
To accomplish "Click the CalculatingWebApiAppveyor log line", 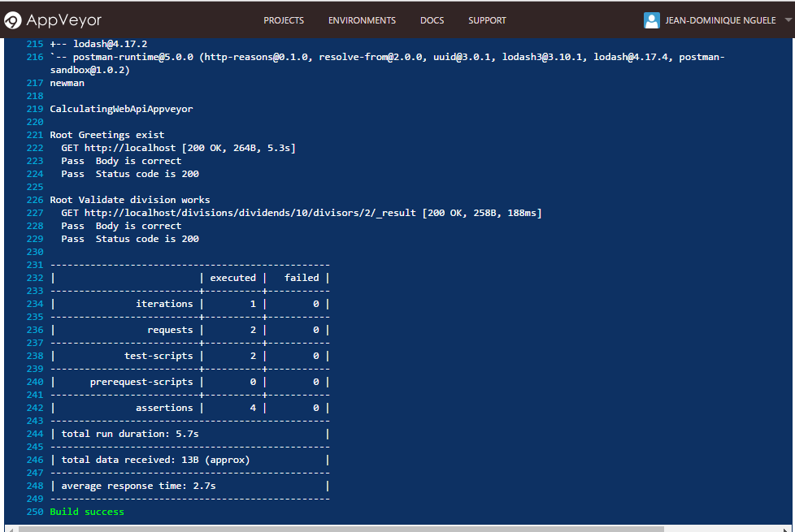I will pos(121,109).
